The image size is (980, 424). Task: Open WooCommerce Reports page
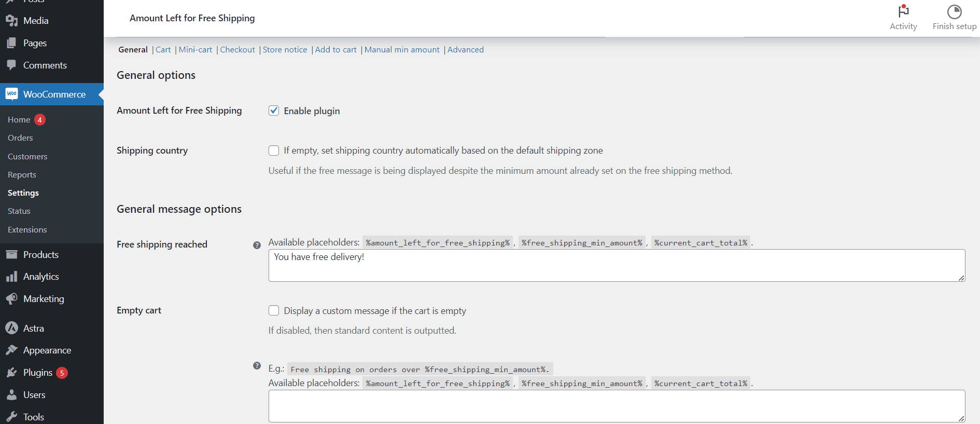[22, 174]
